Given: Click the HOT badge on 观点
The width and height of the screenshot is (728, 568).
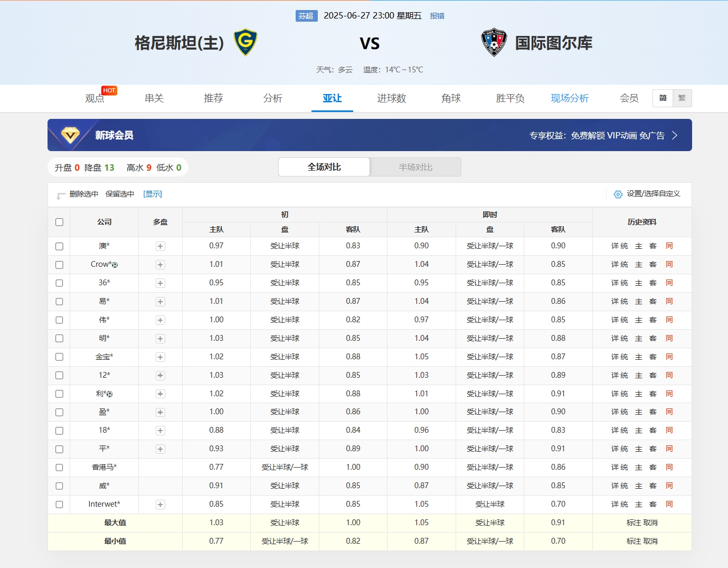Looking at the screenshot, I should (x=109, y=90).
